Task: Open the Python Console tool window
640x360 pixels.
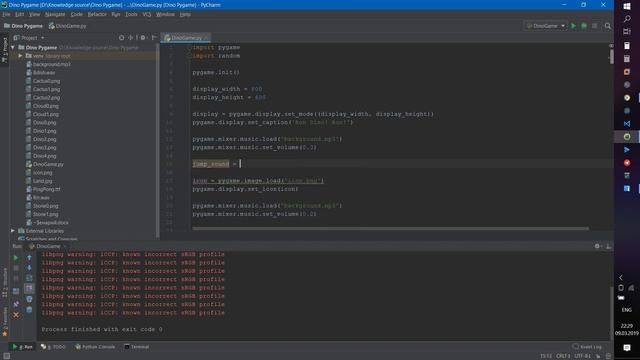Action: tap(95, 347)
